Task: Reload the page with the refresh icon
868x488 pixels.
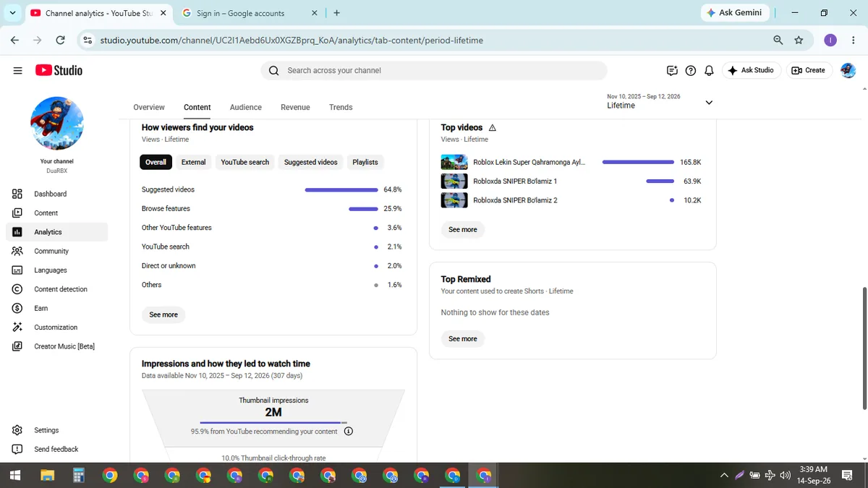Action: (x=61, y=40)
